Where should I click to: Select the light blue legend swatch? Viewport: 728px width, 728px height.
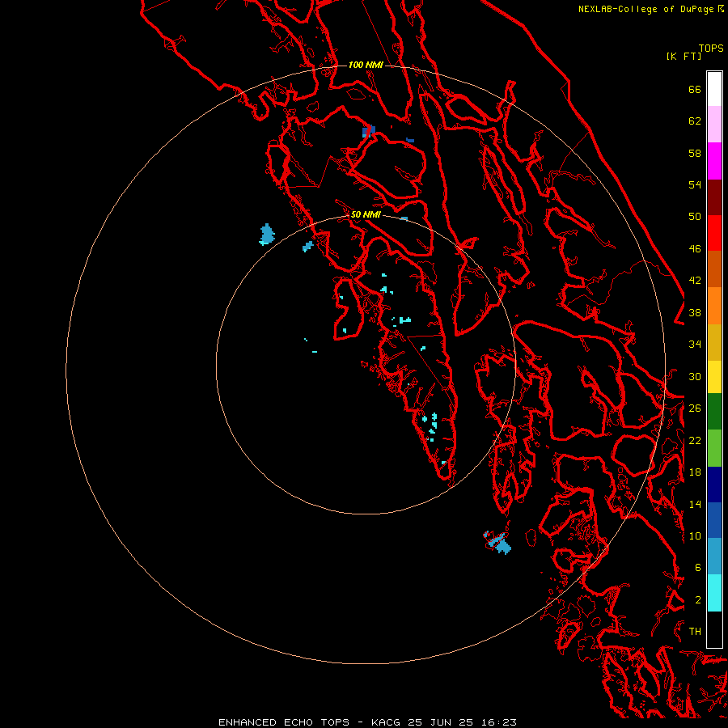[x=714, y=556]
